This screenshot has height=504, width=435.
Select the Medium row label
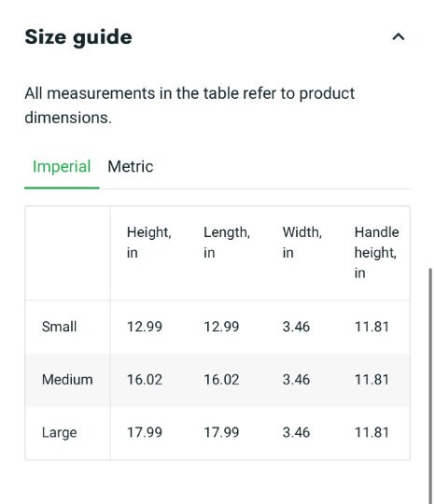pos(67,380)
